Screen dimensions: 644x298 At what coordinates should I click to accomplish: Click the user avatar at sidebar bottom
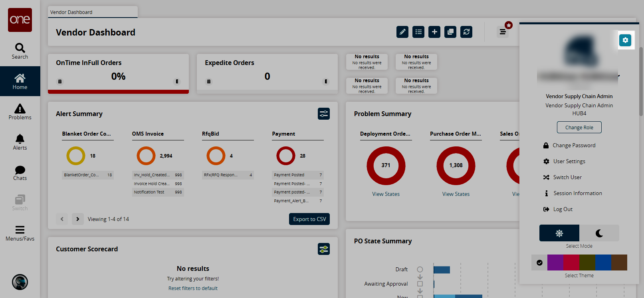coord(20,282)
